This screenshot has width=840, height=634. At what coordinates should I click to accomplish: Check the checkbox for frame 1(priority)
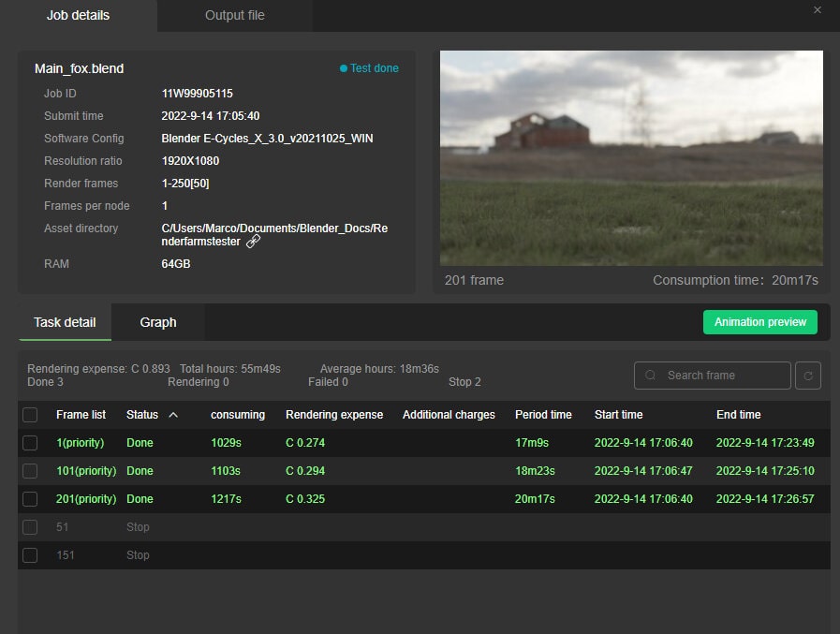(29, 442)
